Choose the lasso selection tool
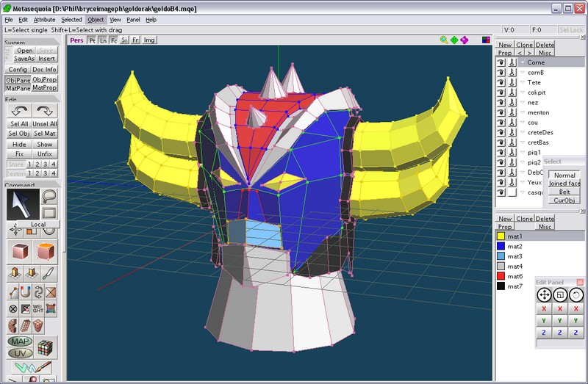588x384 pixels. click(x=49, y=195)
